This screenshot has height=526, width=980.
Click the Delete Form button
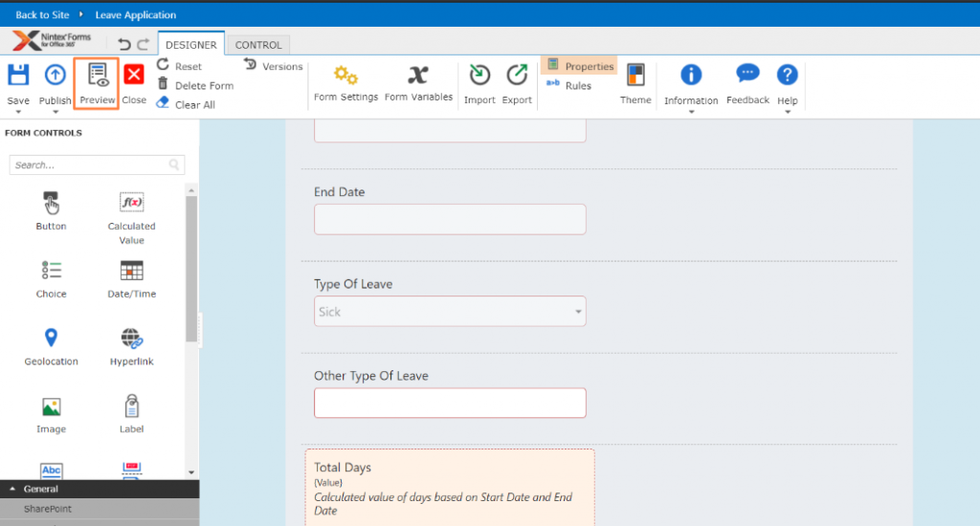[195, 85]
